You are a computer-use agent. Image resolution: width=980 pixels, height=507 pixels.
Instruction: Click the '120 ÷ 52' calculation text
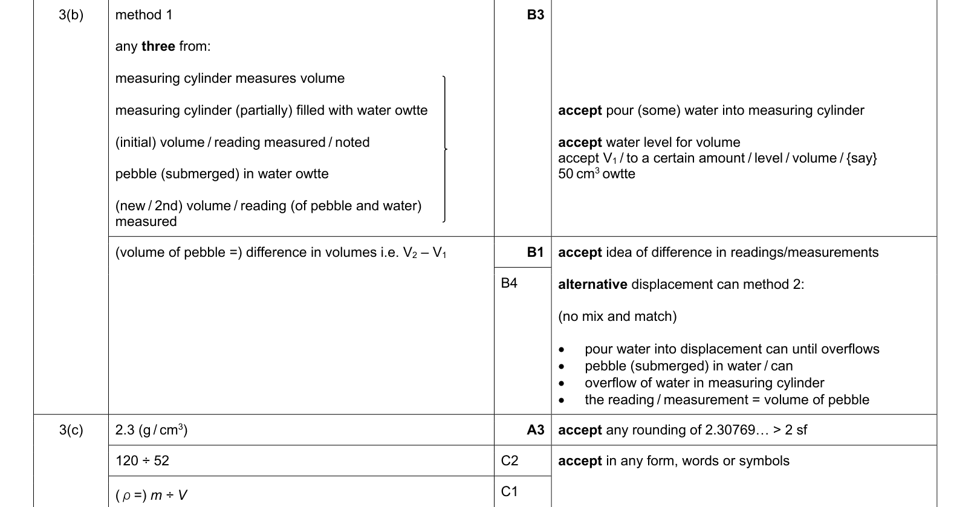point(142,461)
